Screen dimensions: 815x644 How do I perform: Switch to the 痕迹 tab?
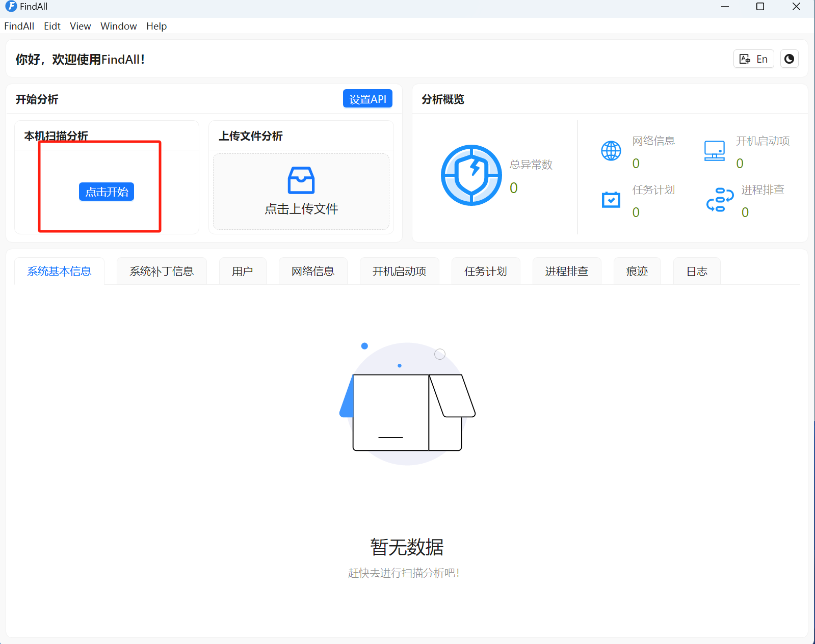coord(637,271)
